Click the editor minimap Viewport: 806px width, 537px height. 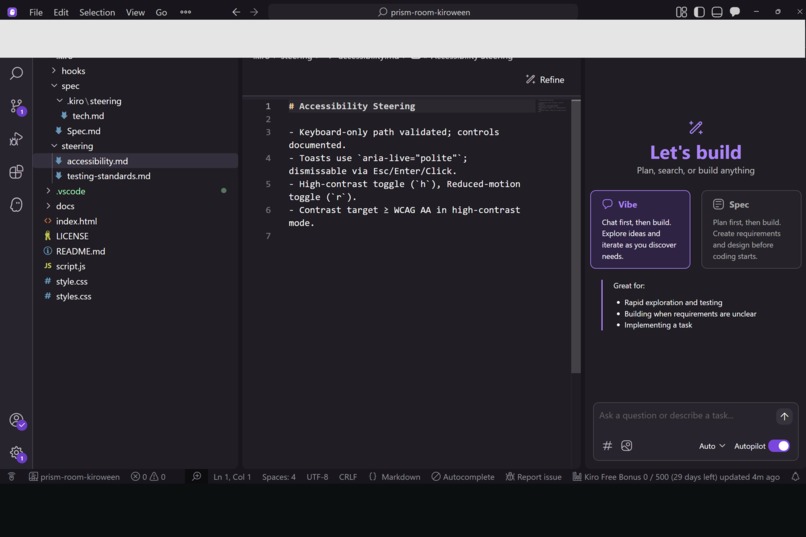(552, 106)
